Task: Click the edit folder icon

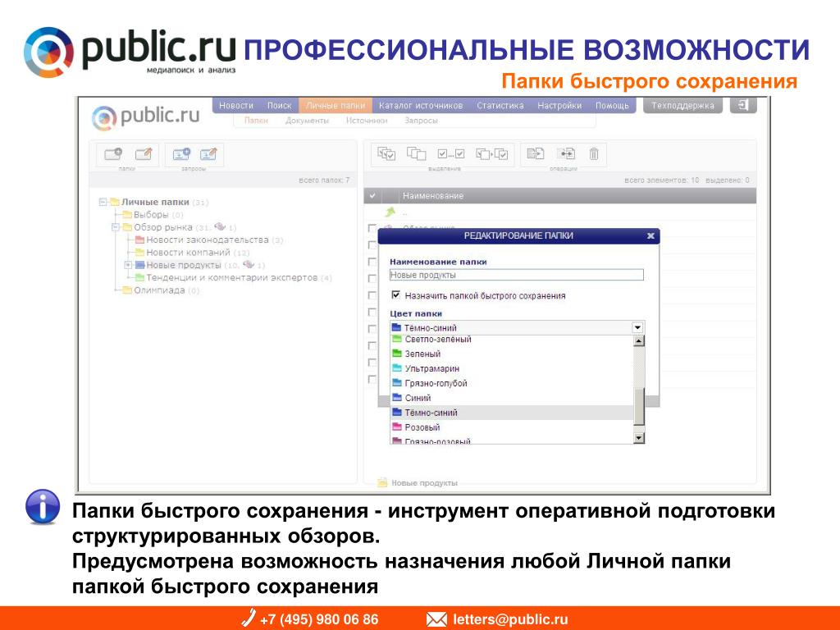Action: (x=144, y=154)
